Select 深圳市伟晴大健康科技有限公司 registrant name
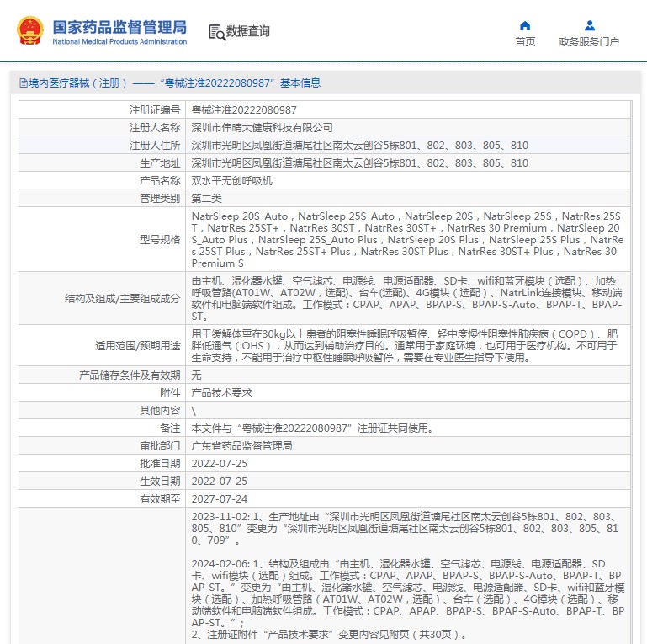 pyautogui.click(x=262, y=128)
